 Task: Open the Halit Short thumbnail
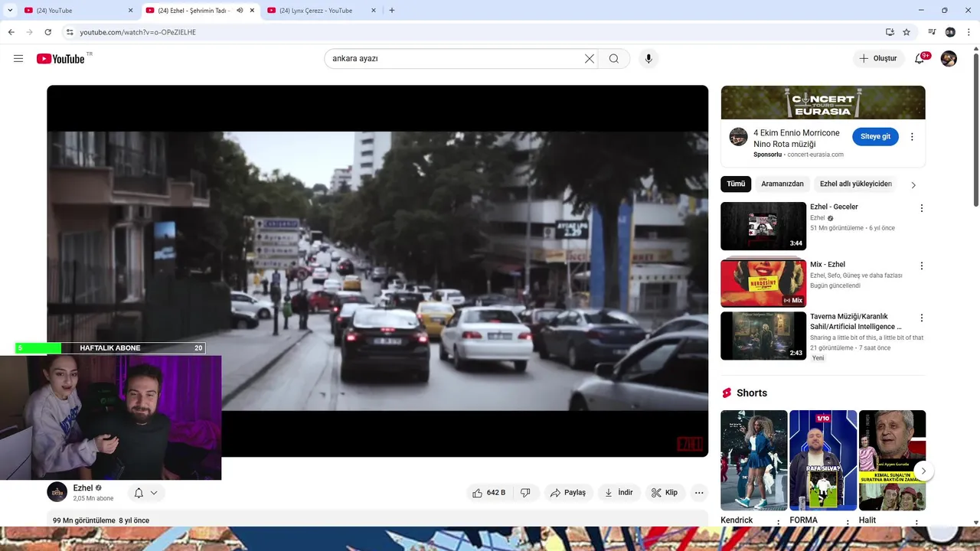892,461
